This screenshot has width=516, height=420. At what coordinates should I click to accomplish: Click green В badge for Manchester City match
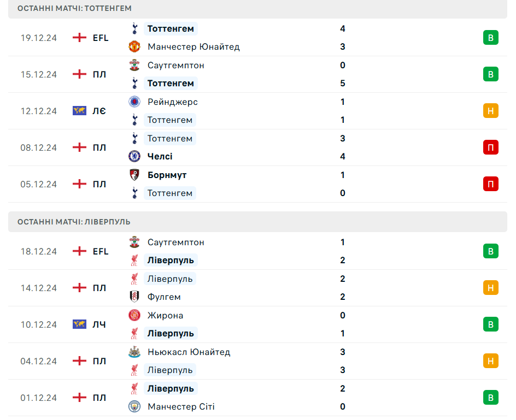[491, 398]
